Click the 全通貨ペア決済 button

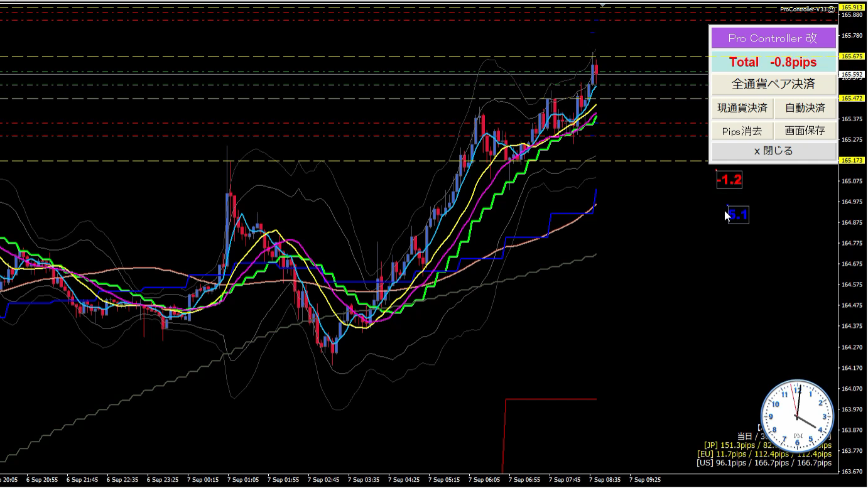pos(773,84)
